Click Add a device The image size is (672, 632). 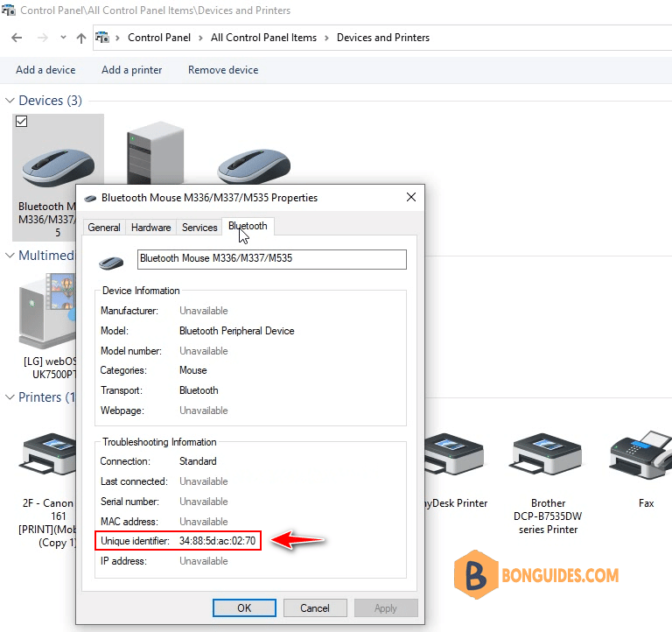(45, 70)
